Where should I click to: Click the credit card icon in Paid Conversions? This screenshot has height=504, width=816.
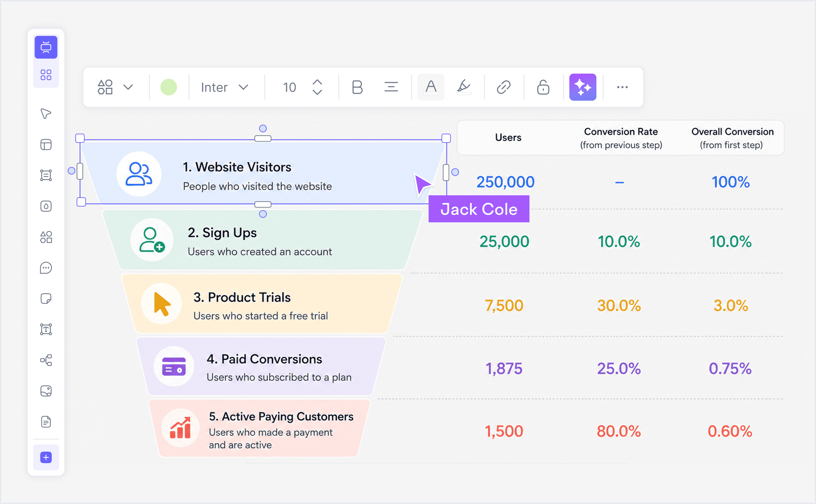click(174, 367)
